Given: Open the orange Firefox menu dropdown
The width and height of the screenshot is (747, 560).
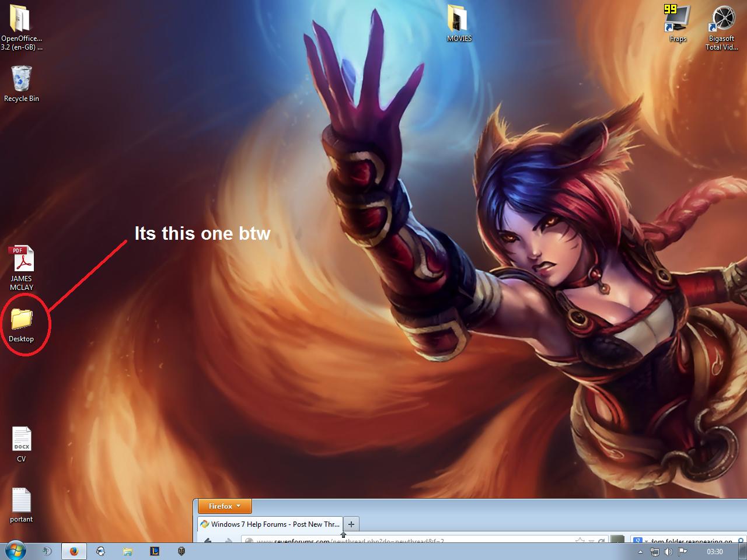Looking at the screenshot, I should 225,506.
